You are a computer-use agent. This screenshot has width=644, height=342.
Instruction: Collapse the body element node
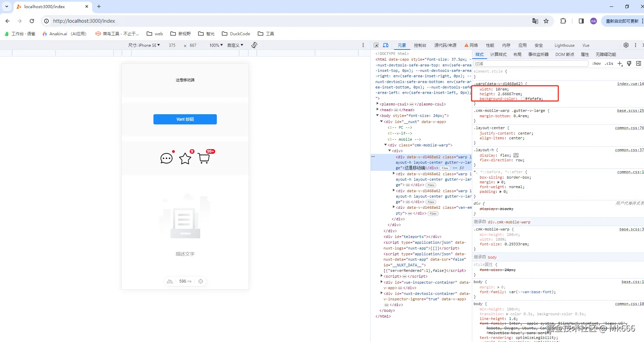[x=377, y=116]
